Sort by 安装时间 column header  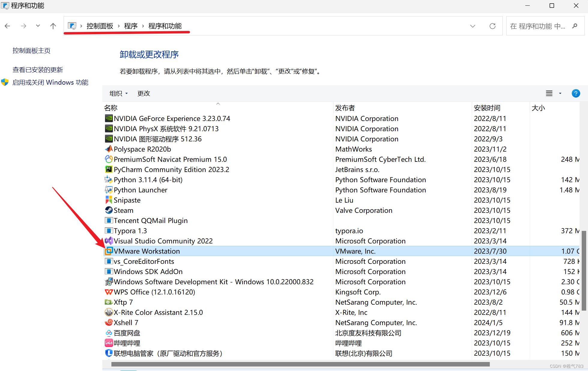coord(487,108)
